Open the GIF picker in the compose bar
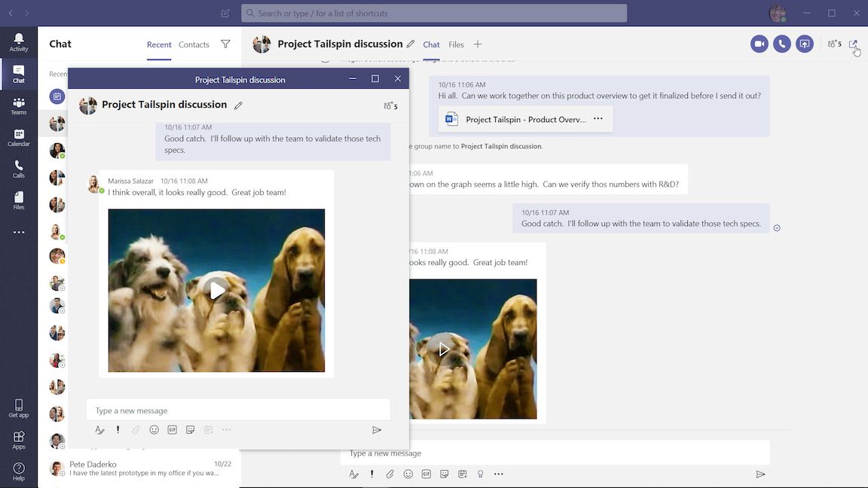The height and width of the screenshot is (488, 868). click(x=426, y=474)
